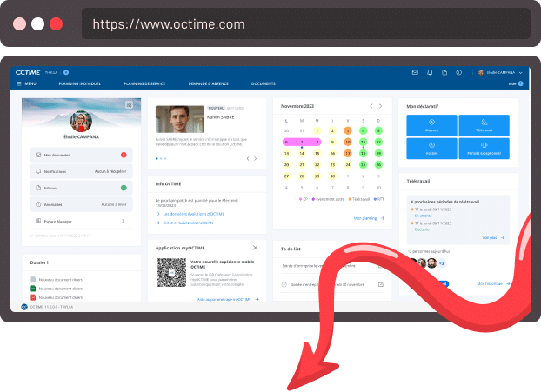The width and height of the screenshot is (541, 392).
Task: Go to the previous month in the Novembre 2023 calendar
Action: pos(371,106)
